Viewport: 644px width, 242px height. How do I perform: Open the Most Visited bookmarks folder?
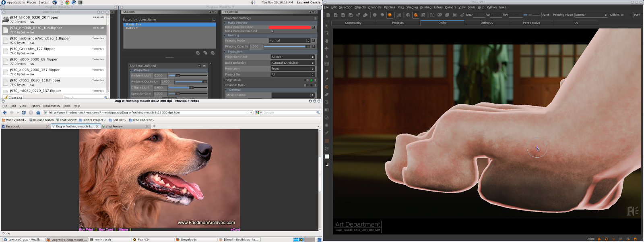14,120
